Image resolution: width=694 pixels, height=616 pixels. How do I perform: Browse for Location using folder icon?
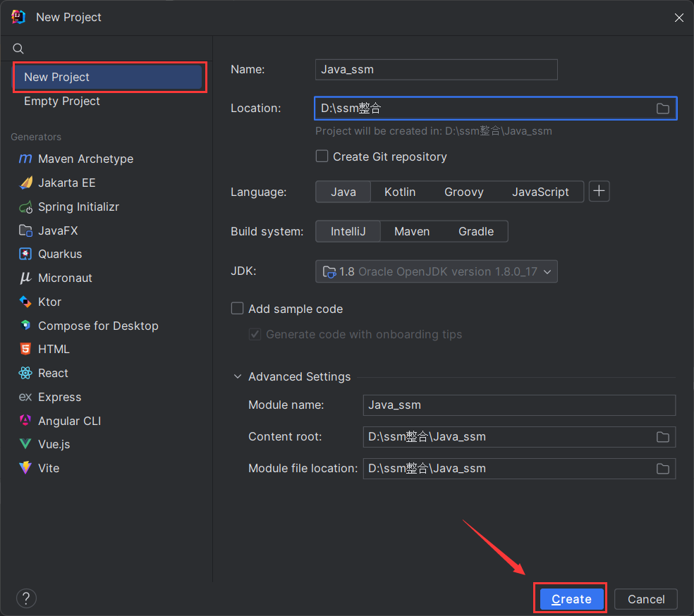[662, 109]
